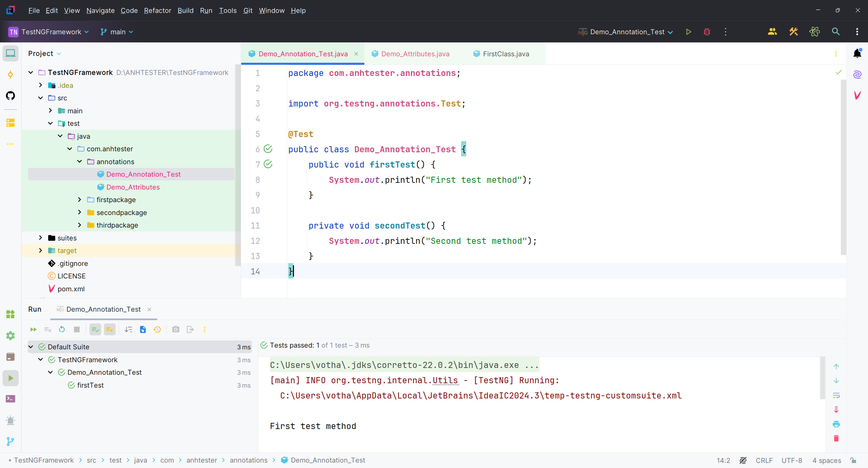The width and height of the screenshot is (868, 468).
Task: Open the Maven tool window icon
Action: tap(857, 95)
